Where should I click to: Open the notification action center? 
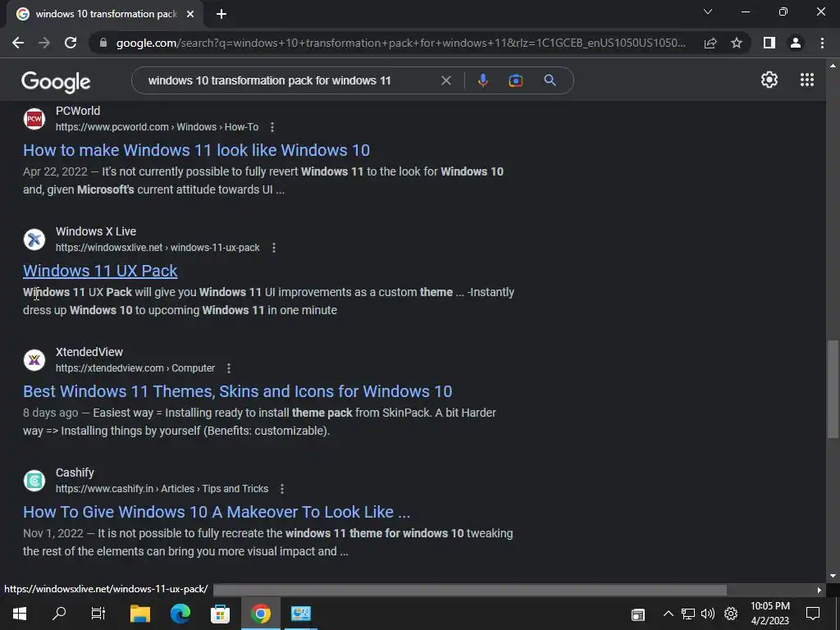pyautogui.click(x=813, y=614)
